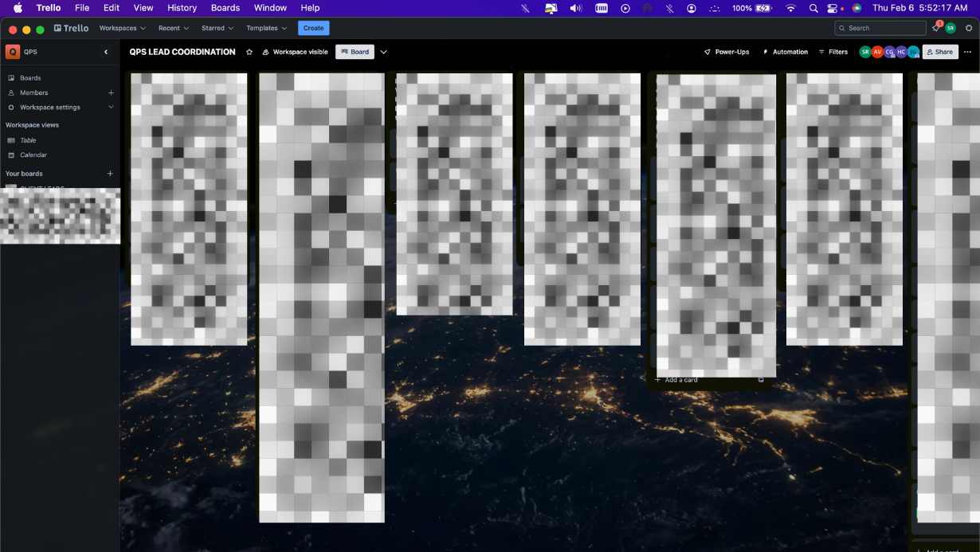Image resolution: width=980 pixels, height=552 pixels.
Task: Click the SR member avatar on board
Action: 865,52
